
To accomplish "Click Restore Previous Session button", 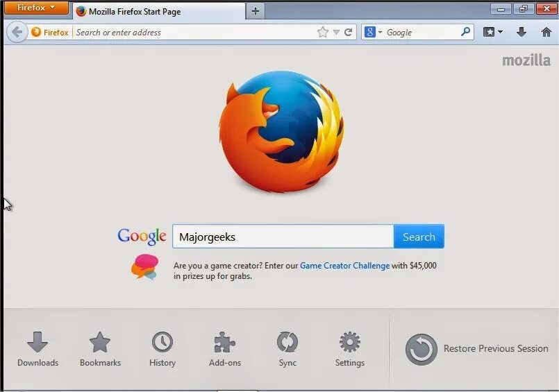I will pyautogui.click(x=476, y=349).
